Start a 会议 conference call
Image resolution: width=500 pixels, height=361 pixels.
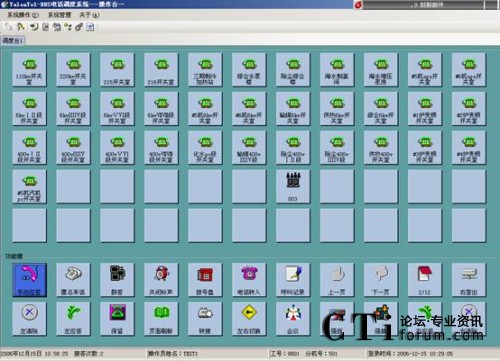[x=293, y=319]
